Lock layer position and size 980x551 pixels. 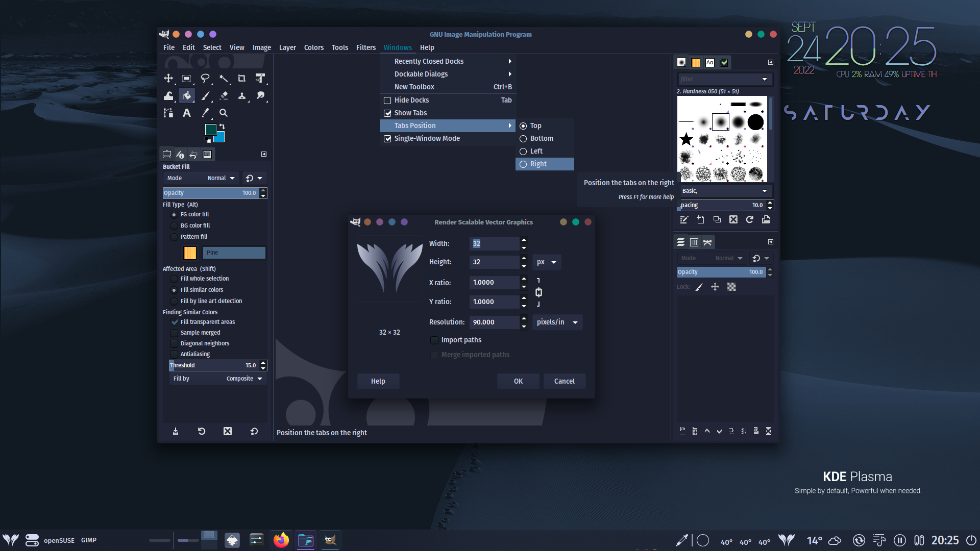[715, 287]
